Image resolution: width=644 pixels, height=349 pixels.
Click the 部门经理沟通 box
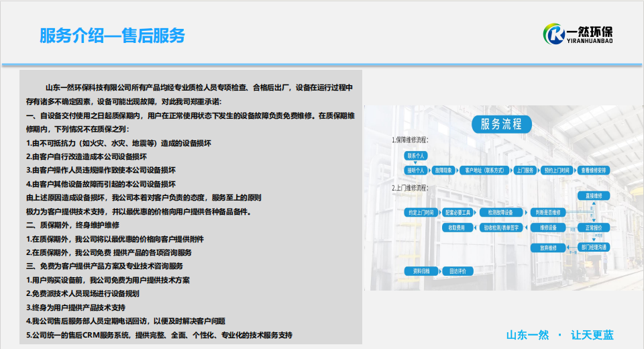594,247
